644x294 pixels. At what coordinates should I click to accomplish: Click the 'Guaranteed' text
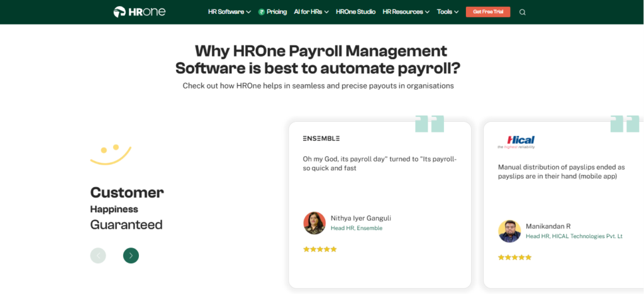tap(126, 225)
